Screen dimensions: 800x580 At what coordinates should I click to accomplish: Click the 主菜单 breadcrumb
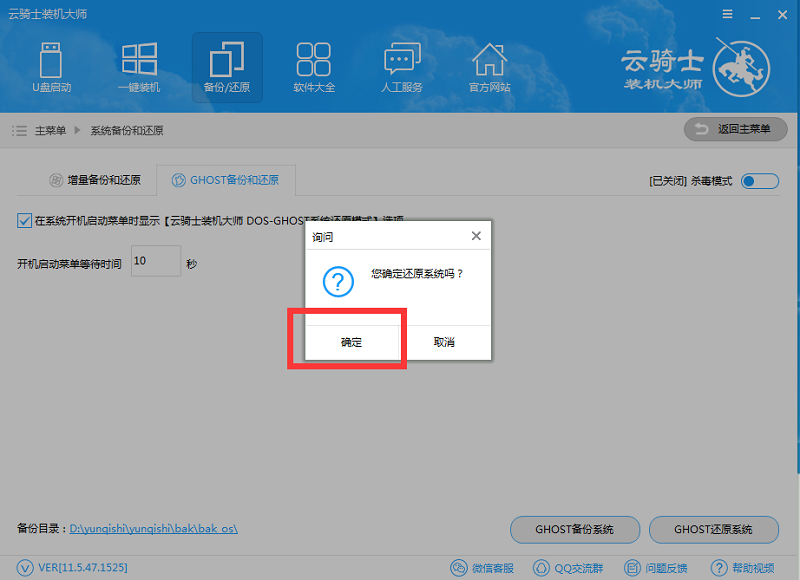(50, 131)
